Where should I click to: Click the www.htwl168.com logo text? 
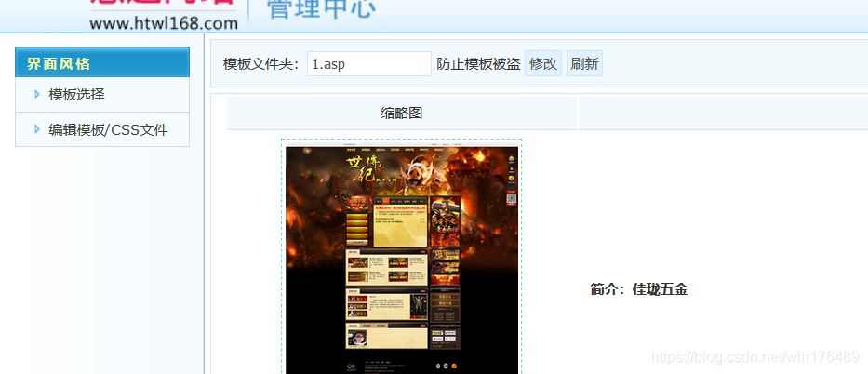click(164, 24)
